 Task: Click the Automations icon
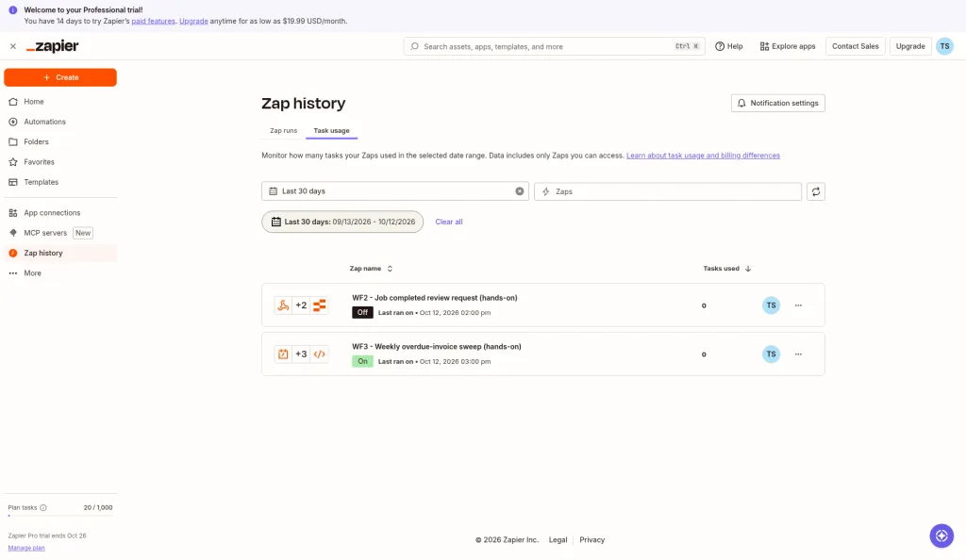(x=13, y=122)
